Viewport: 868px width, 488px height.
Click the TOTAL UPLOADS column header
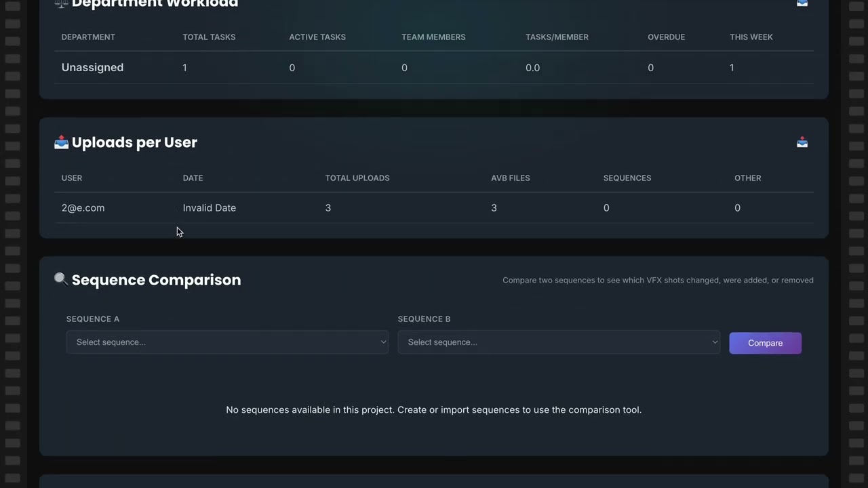357,178
